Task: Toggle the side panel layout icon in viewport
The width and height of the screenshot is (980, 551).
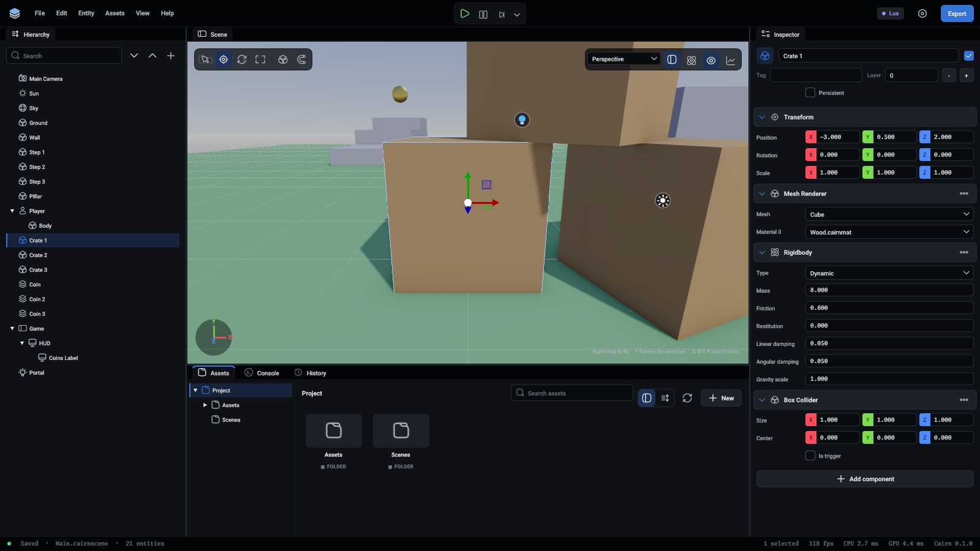Action: (x=672, y=59)
